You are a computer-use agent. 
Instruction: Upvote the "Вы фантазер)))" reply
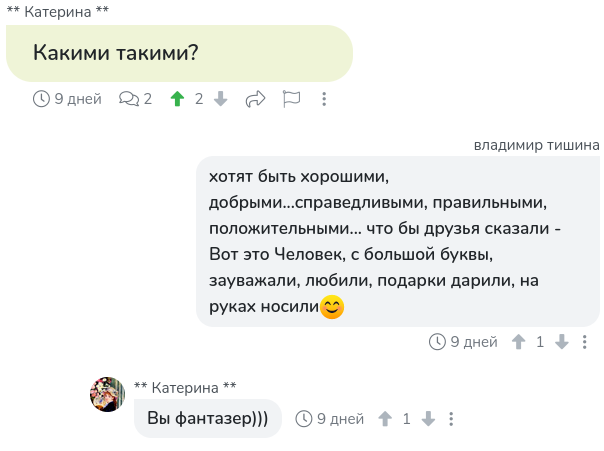coord(385,419)
